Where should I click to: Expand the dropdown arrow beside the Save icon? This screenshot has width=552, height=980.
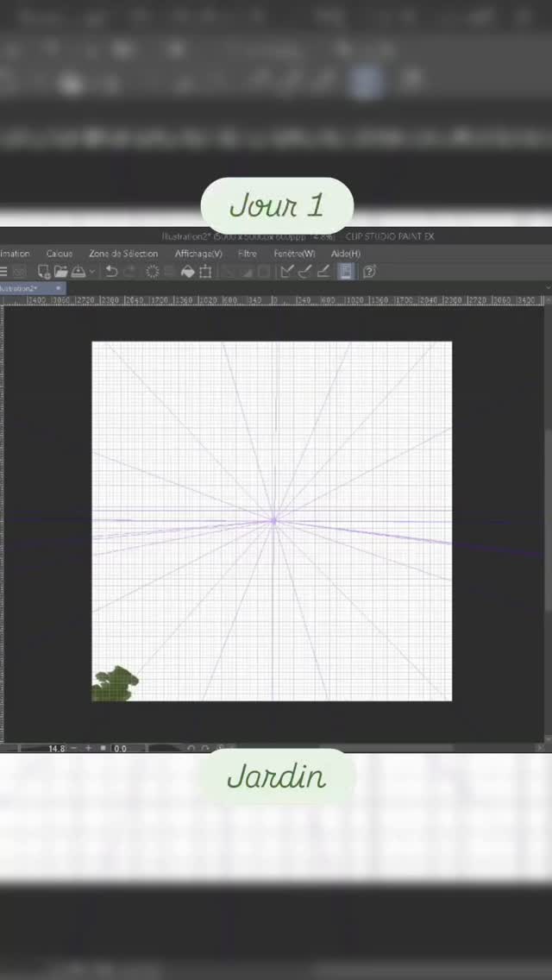point(92,271)
